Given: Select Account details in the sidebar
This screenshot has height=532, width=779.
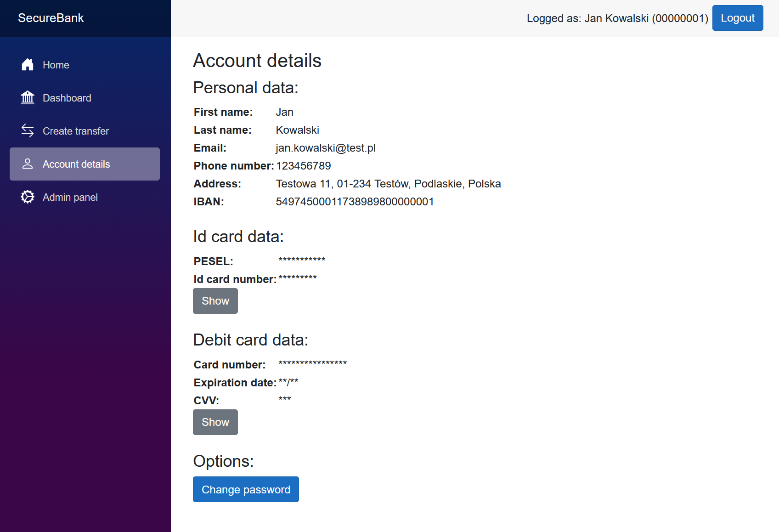Looking at the screenshot, I should click(x=76, y=164).
